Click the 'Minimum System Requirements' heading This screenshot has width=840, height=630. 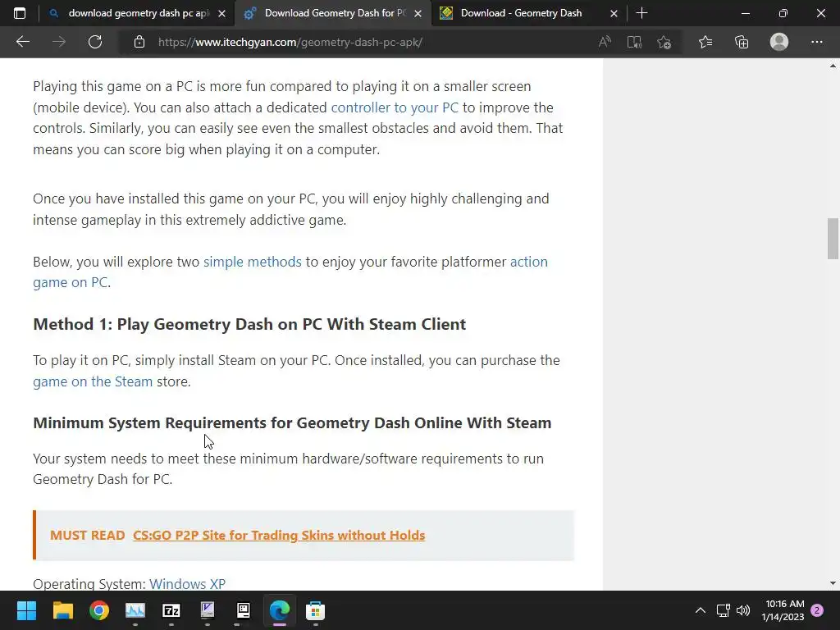click(x=292, y=422)
